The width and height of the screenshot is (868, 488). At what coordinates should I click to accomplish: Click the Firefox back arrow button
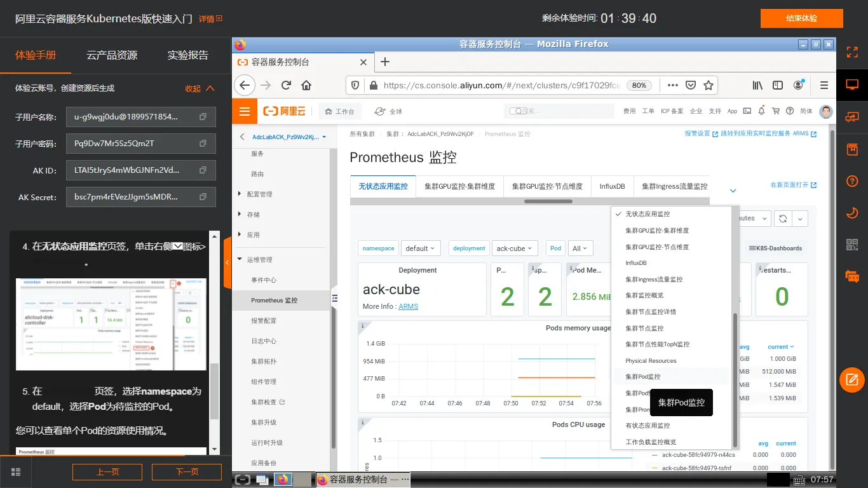(245, 85)
